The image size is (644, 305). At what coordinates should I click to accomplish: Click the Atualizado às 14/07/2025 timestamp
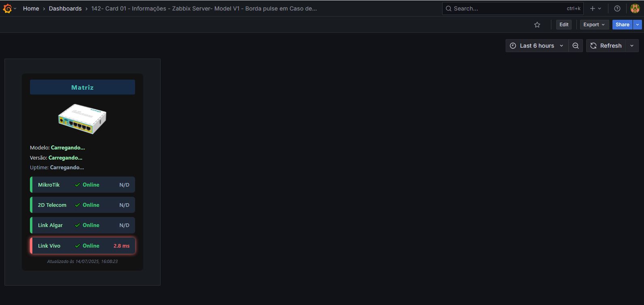click(83, 261)
